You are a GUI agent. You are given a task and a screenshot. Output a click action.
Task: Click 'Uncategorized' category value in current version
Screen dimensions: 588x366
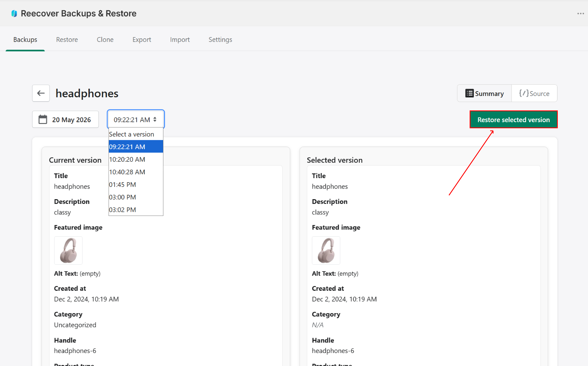75,325
